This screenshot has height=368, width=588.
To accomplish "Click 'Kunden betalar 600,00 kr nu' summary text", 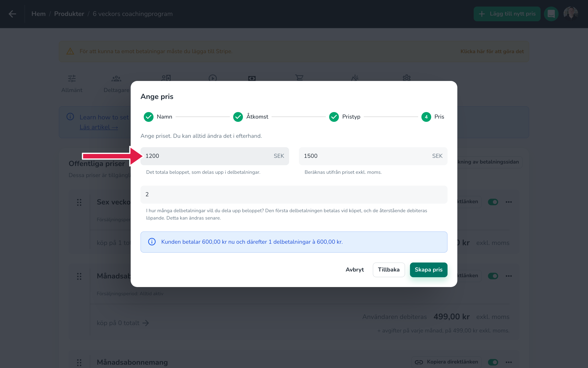I will point(252,242).
